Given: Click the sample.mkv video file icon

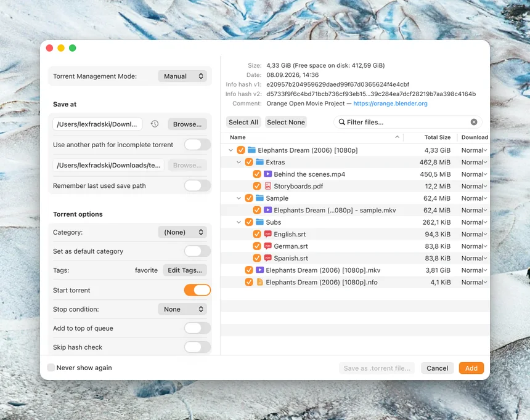Looking at the screenshot, I should (267, 210).
